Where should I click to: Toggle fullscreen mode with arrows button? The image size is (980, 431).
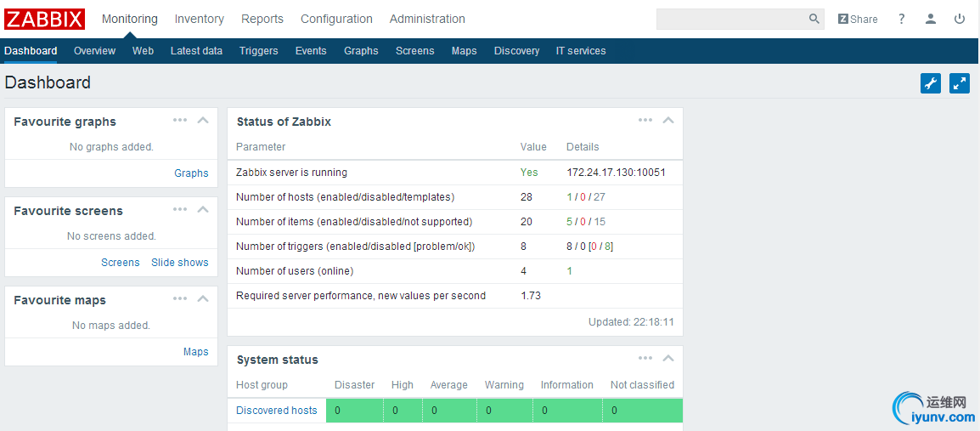pyautogui.click(x=960, y=83)
